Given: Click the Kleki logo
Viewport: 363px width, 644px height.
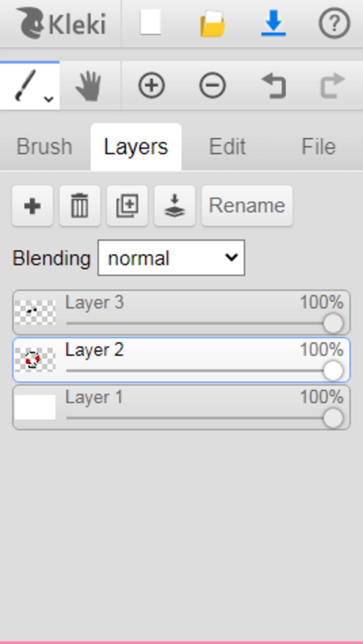Looking at the screenshot, I should click(61, 23).
